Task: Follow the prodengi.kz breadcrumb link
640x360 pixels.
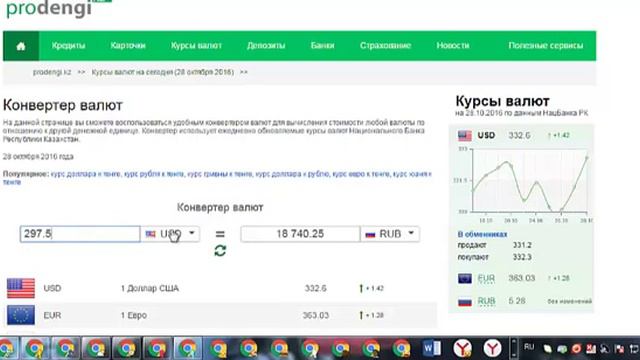Action: (52, 72)
